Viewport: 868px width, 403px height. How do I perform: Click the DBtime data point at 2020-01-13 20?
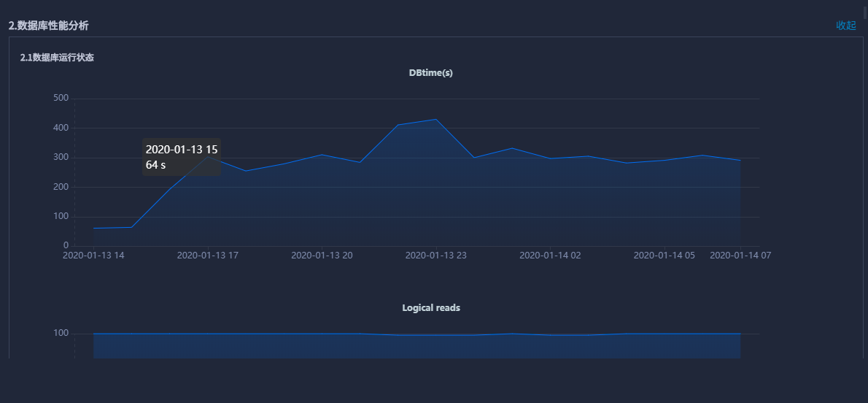[x=322, y=155]
